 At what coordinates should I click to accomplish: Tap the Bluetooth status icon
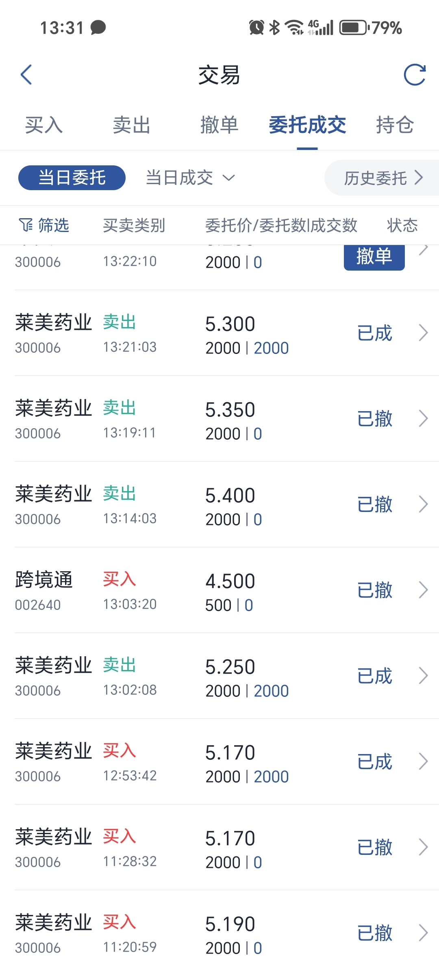[x=275, y=28]
